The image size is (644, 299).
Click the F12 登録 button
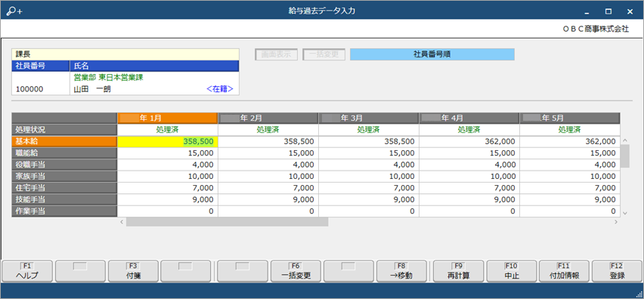(618, 271)
